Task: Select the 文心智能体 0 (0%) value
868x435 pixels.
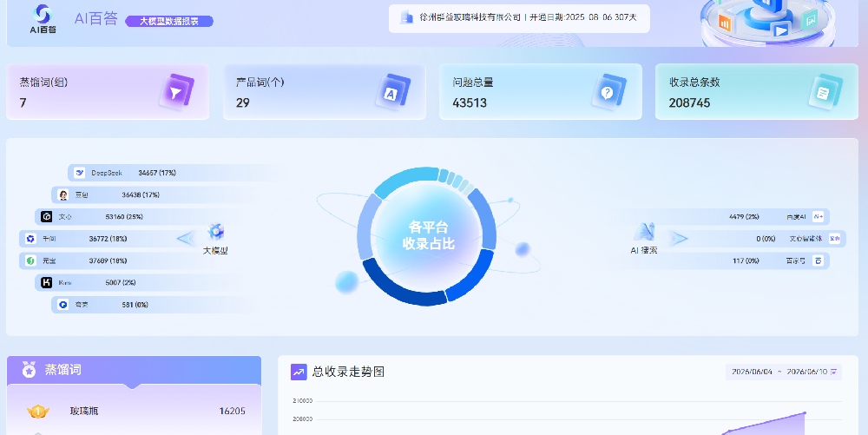Action: click(766, 239)
